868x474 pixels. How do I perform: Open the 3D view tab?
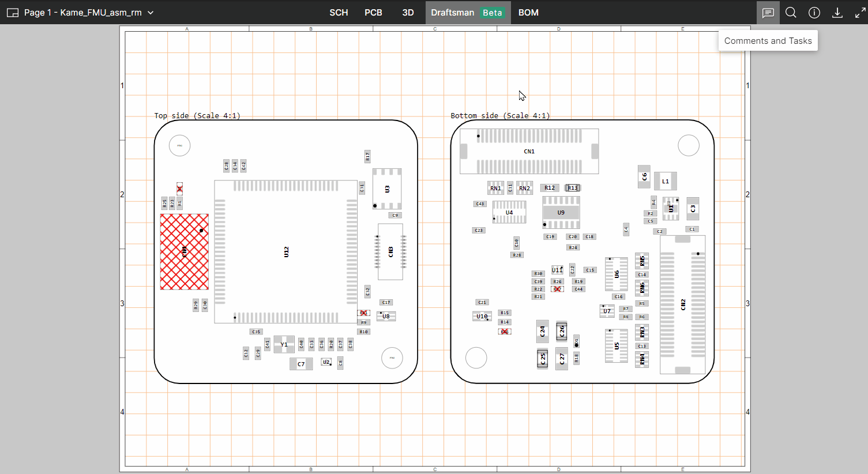408,13
